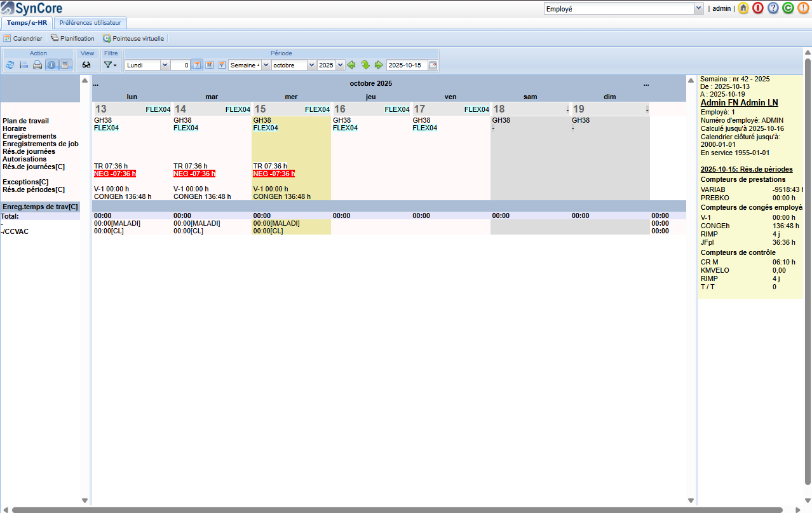Click the printer icon in Action toolbar
The height and width of the screenshot is (513, 812).
tap(37, 65)
